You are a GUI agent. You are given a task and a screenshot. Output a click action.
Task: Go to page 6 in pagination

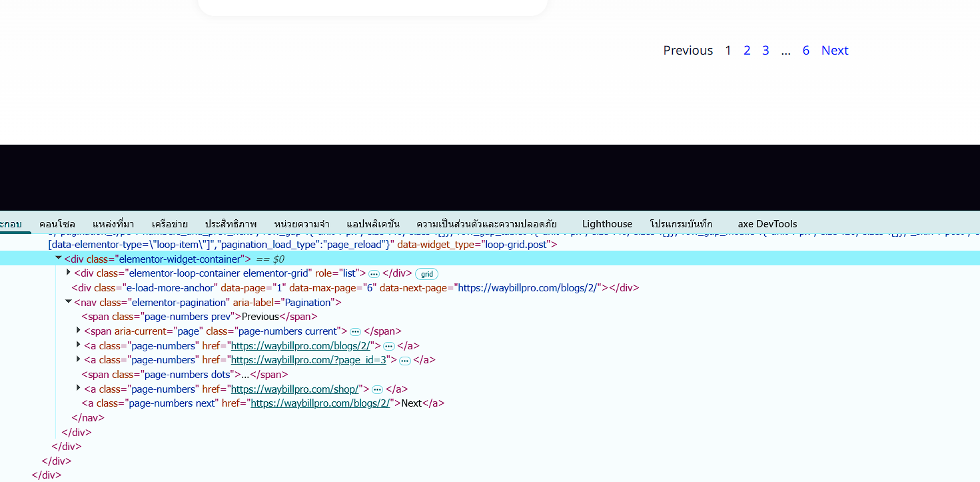805,51
